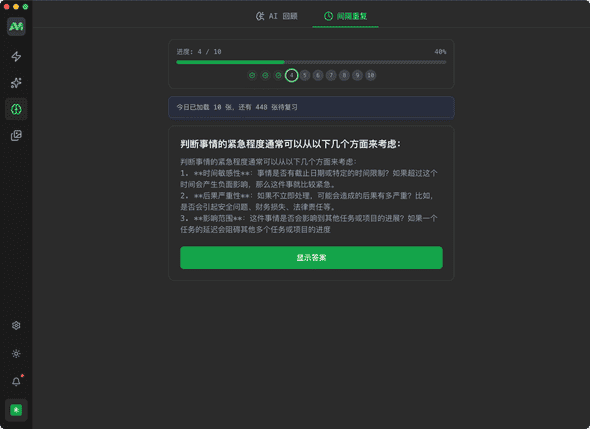Click the macOS green fullscreen button
This screenshot has width=590, height=429.
coord(25,7)
